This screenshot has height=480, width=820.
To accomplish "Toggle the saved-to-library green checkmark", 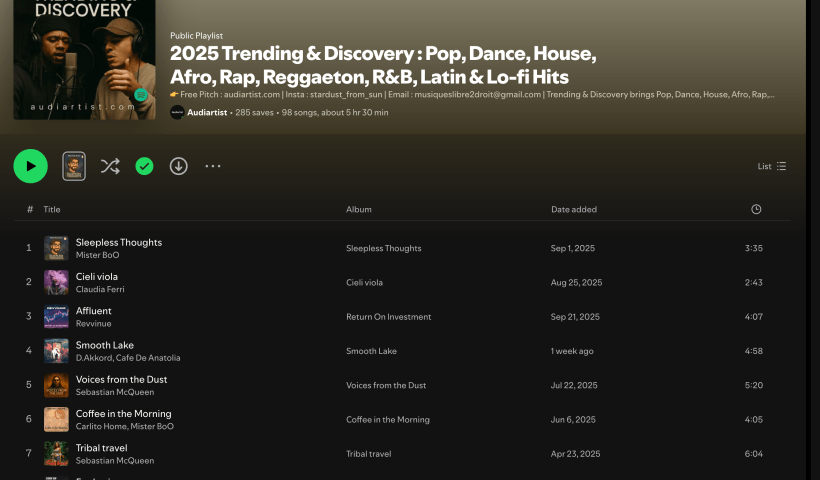I will 144,166.
